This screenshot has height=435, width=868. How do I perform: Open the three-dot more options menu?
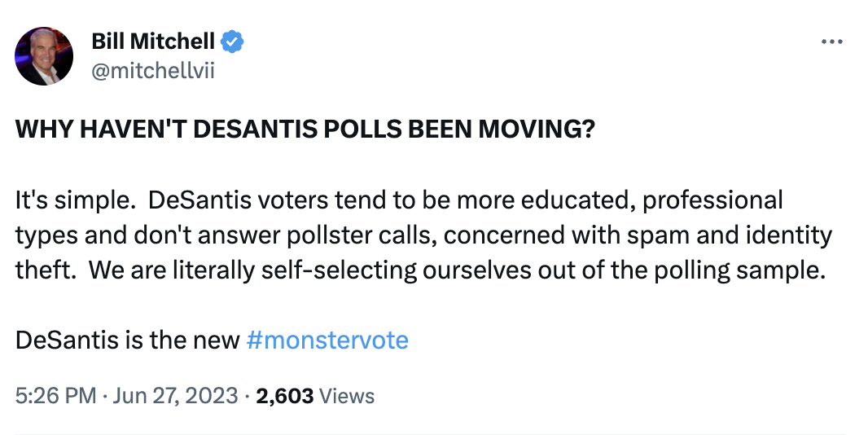(x=832, y=42)
